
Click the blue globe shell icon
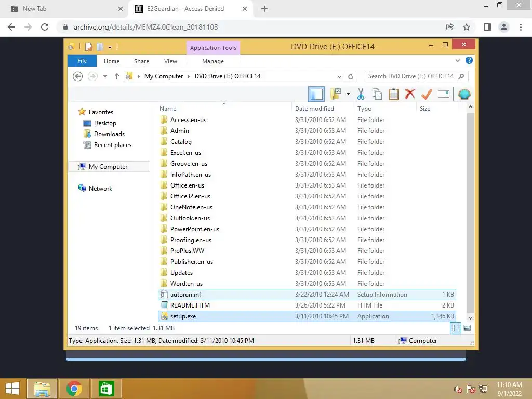[x=464, y=94]
